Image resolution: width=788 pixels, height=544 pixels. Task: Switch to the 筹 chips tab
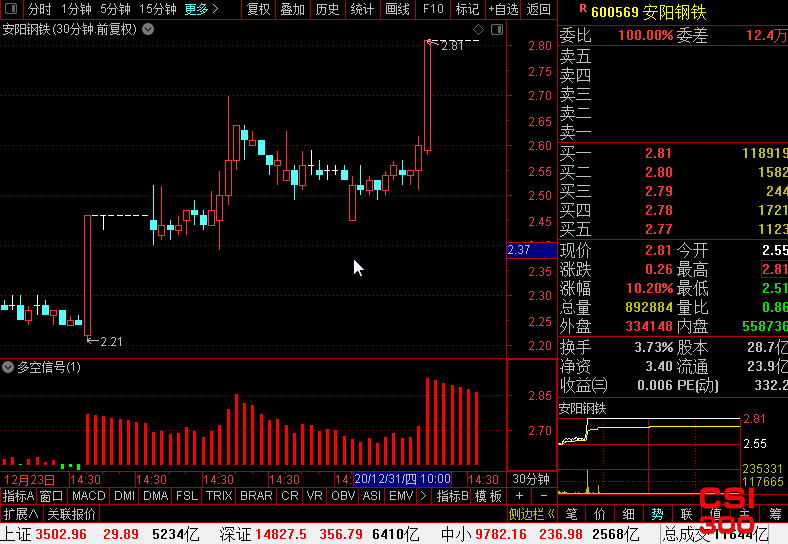click(775, 514)
